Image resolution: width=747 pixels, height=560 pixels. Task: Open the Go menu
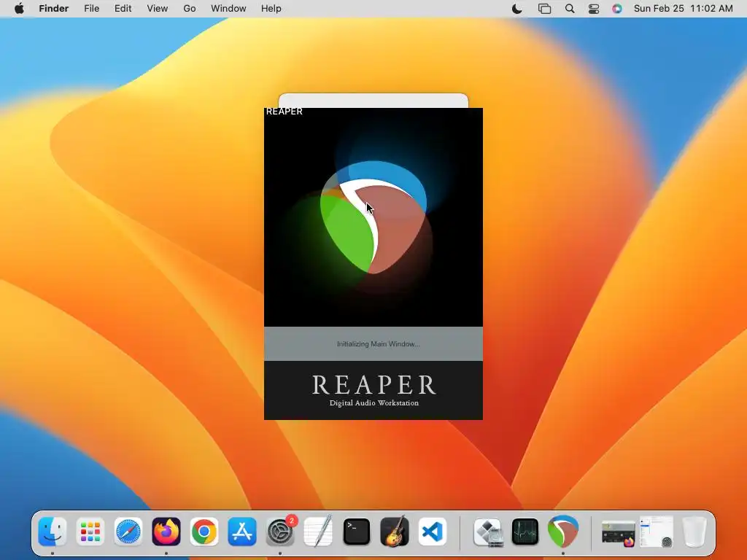click(190, 9)
